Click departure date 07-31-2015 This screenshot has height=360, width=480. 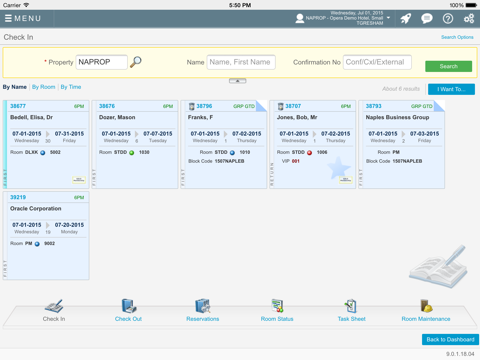tap(69, 134)
